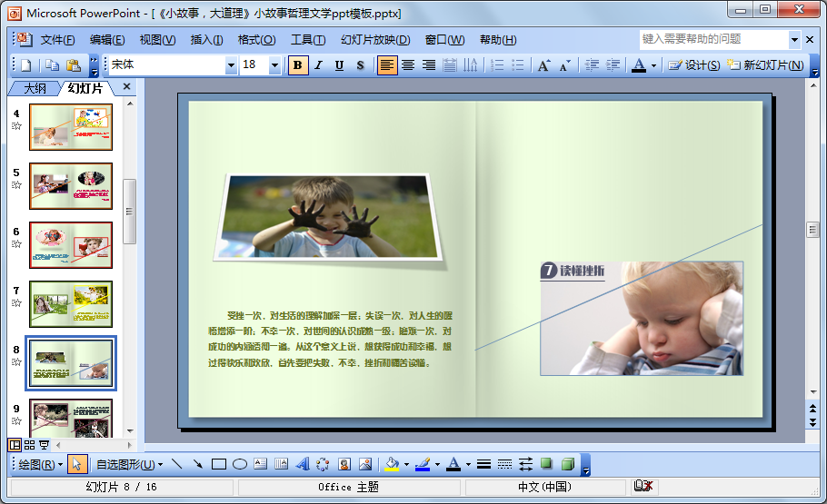Open the AutoShapes (自选图形) dropdown
Image resolution: width=827 pixels, height=504 pixels.
(129, 464)
